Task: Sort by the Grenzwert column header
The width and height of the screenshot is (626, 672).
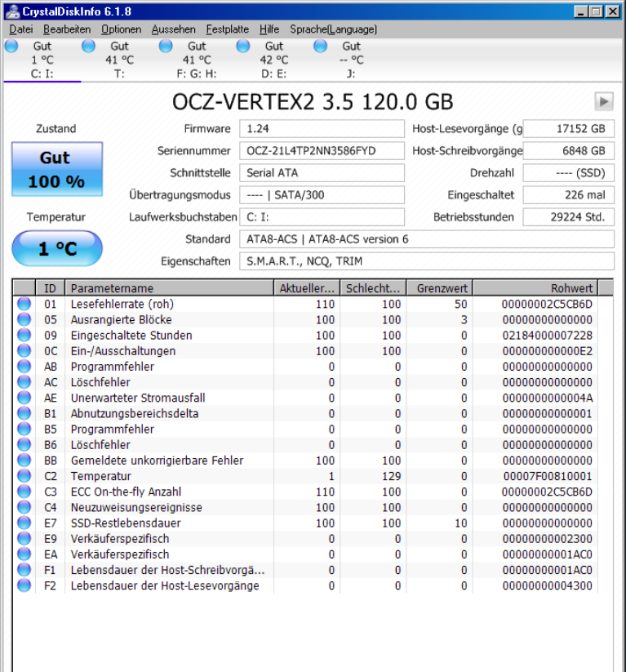Action: point(440,288)
